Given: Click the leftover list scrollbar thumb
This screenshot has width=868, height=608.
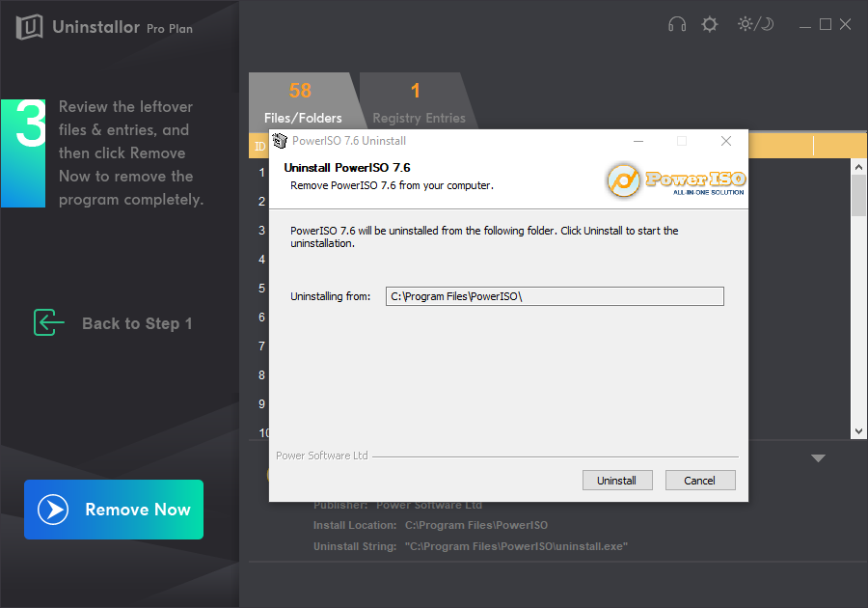Looking at the screenshot, I should click(x=858, y=196).
